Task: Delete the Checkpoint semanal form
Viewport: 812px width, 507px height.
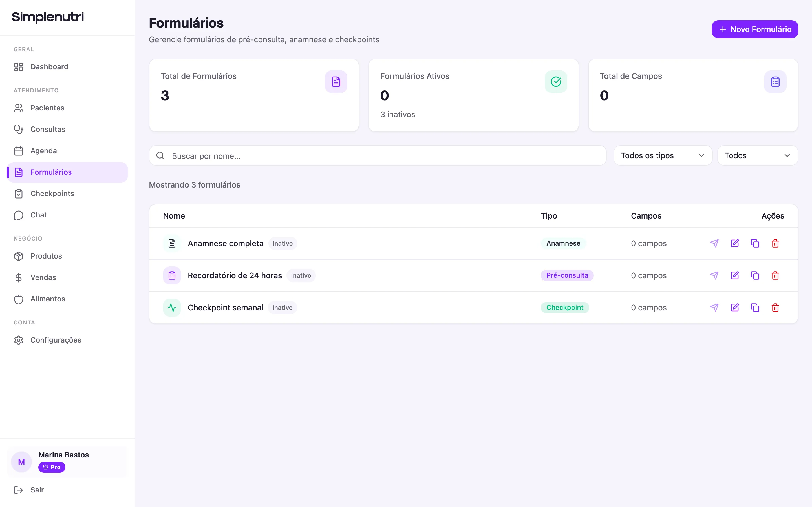Action: (775, 308)
